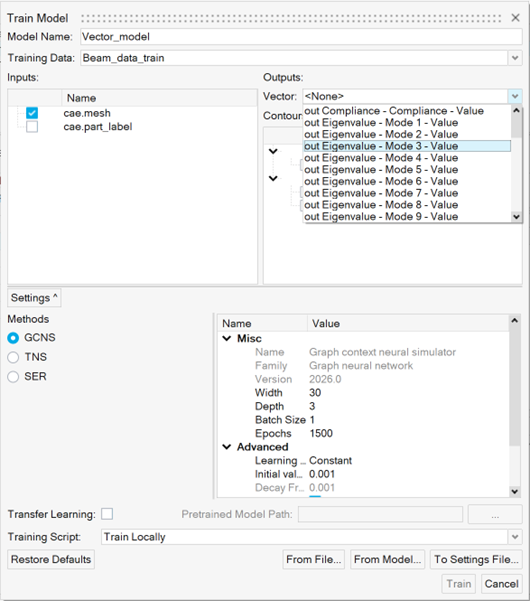The width and height of the screenshot is (530, 601).
Task: Open the Training Data dropdown
Action: click(515, 58)
